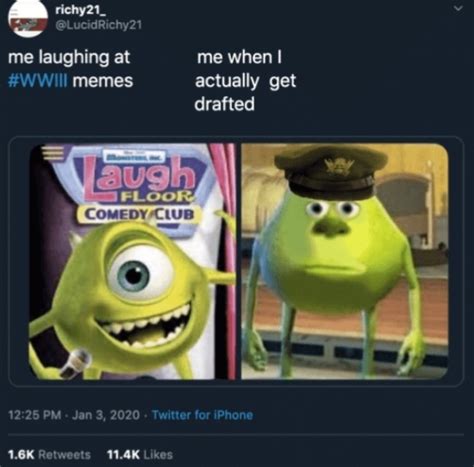View the Laugh Floor Comedy Club image

(132, 261)
